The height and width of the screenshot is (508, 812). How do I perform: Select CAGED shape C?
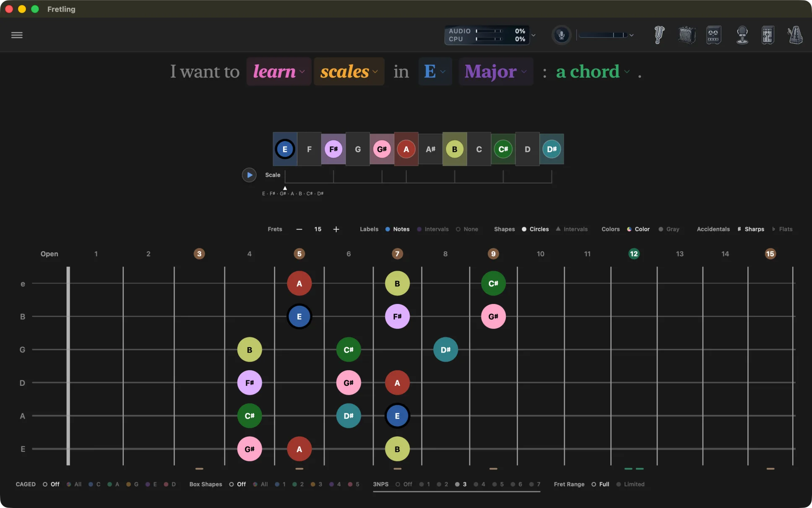pos(94,484)
